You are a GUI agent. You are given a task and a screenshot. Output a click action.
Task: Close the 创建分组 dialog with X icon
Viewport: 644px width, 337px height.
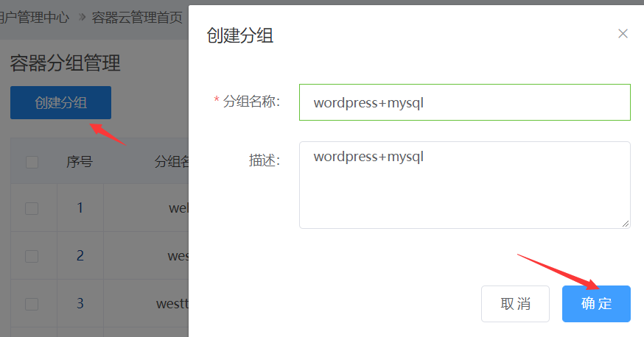(x=623, y=34)
